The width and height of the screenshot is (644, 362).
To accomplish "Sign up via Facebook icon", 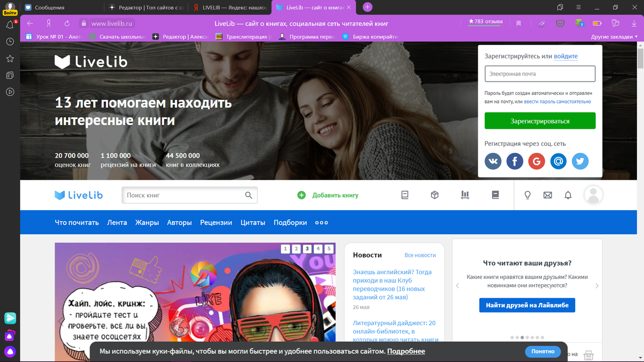I will click(515, 161).
